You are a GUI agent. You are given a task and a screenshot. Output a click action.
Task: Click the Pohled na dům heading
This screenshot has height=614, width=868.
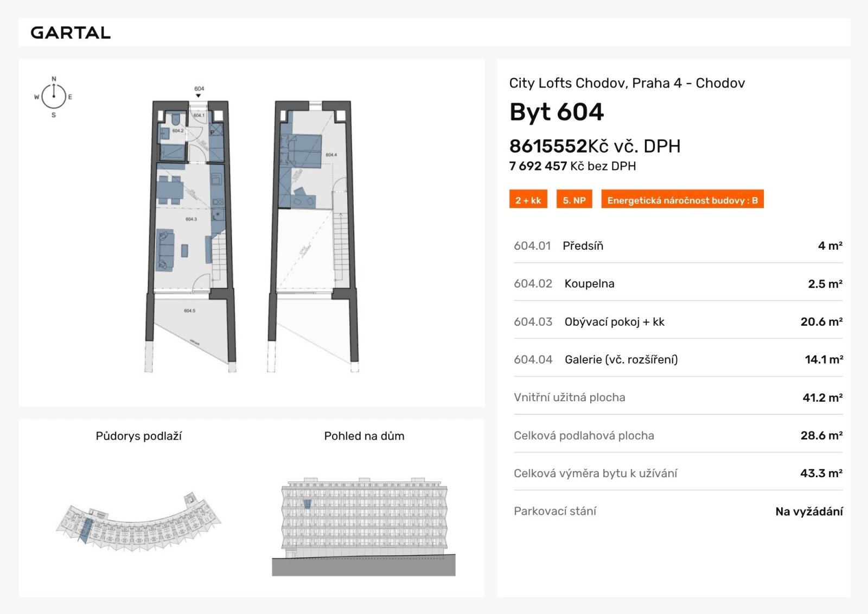[364, 436]
